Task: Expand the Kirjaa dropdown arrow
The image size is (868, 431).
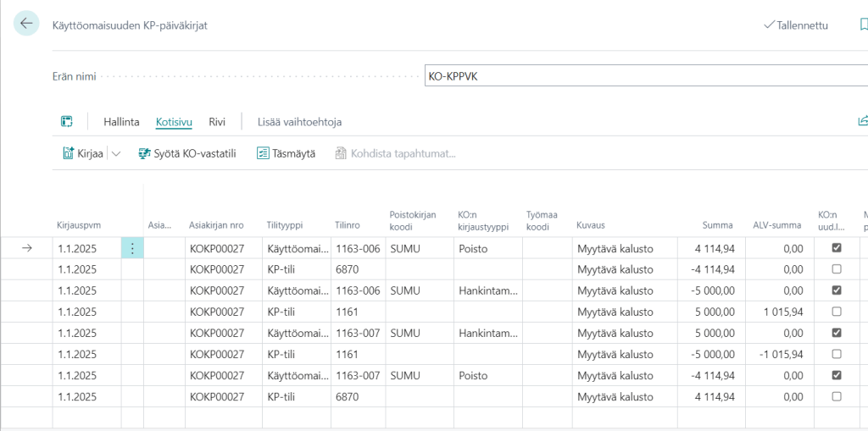Action: [x=116, y=153]
